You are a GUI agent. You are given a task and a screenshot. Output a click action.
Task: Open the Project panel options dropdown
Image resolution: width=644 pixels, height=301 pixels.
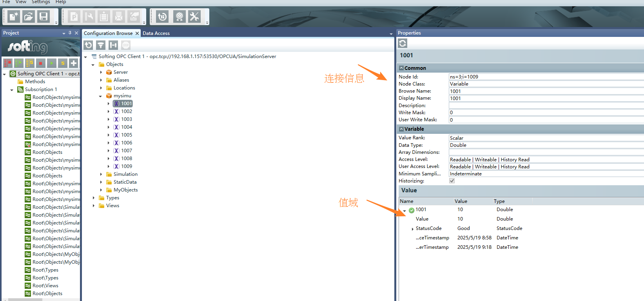point(64,33)
